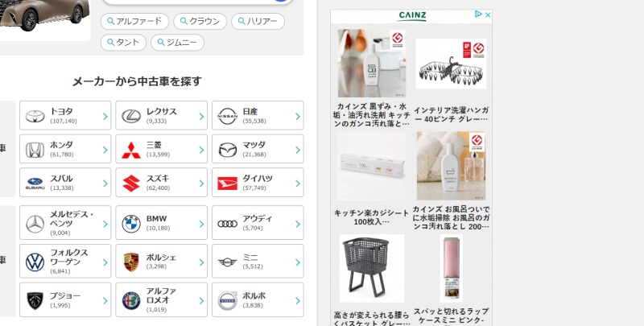Click the gray laundry basket image

[372, 268]
